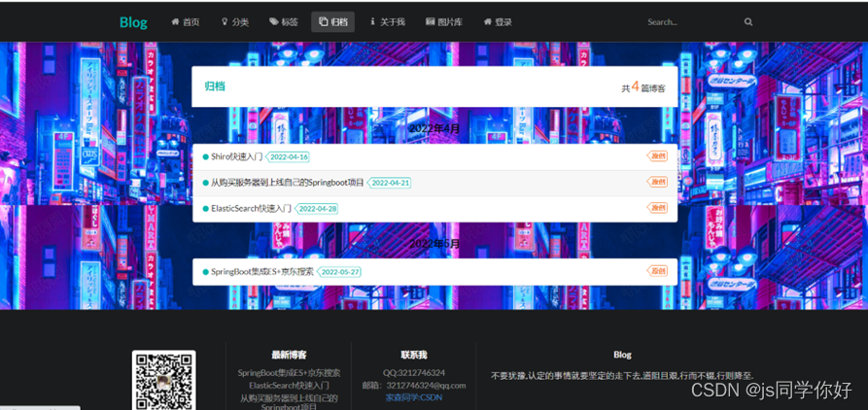Select the 归档 archive menu item
Image resolution: width=868 pixels, height=410 pixels.
point(332,22)
